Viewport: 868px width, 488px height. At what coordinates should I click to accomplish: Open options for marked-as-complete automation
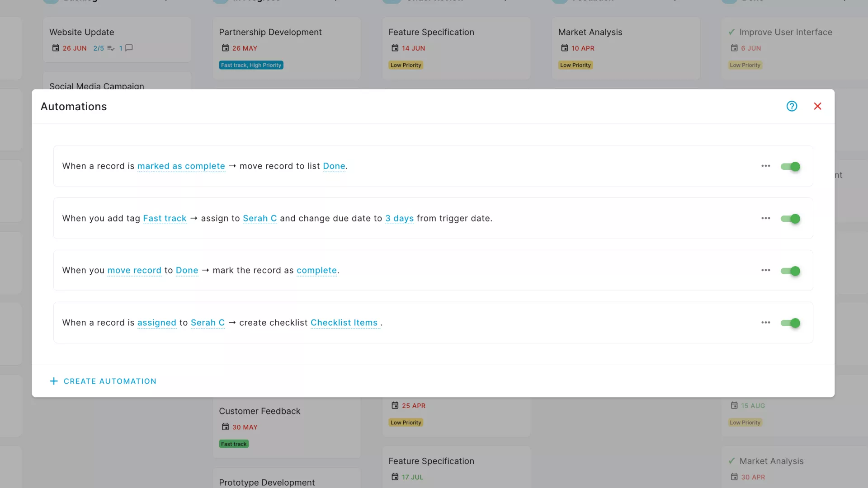[765, 166]
